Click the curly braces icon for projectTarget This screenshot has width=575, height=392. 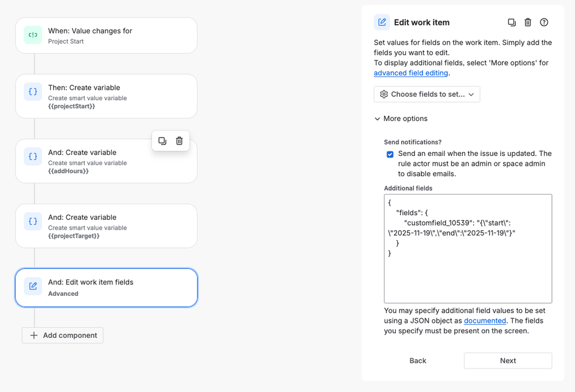pyautogui.click(x=33, y=222)
